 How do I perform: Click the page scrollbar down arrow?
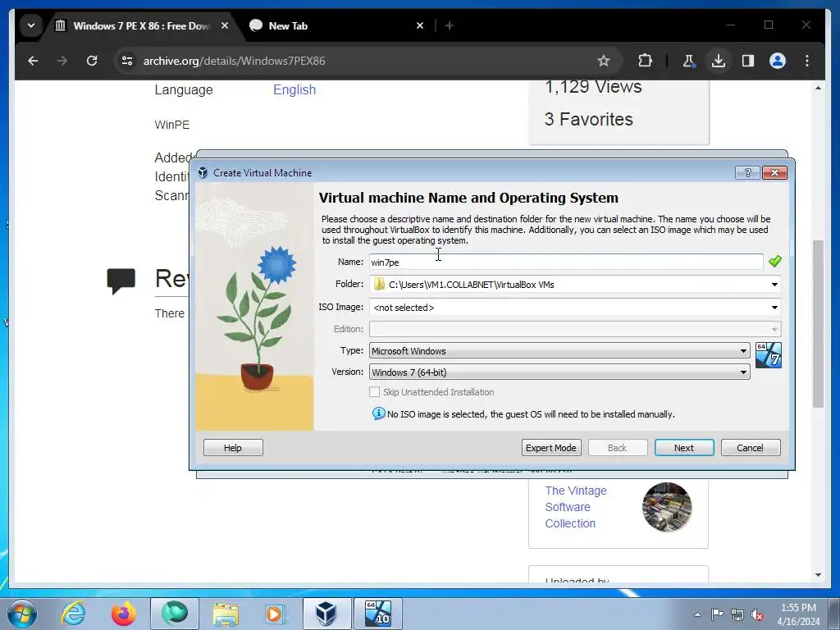click(818, 575)
